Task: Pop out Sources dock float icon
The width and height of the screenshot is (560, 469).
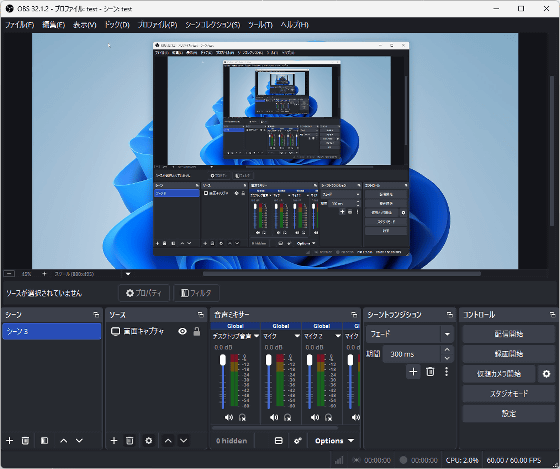Action: tap(201, 315)
